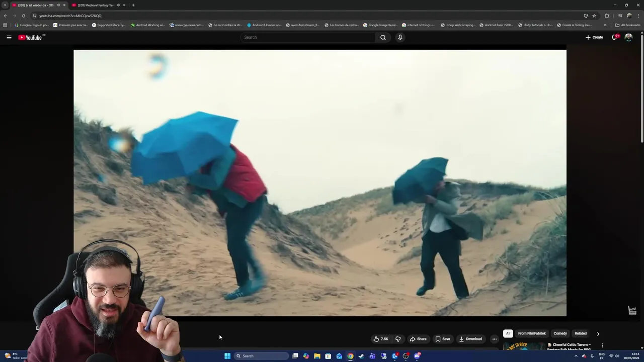
Task: Open Chrome three-dot menu
Action: pyautogui.click(x=638, y=16)
